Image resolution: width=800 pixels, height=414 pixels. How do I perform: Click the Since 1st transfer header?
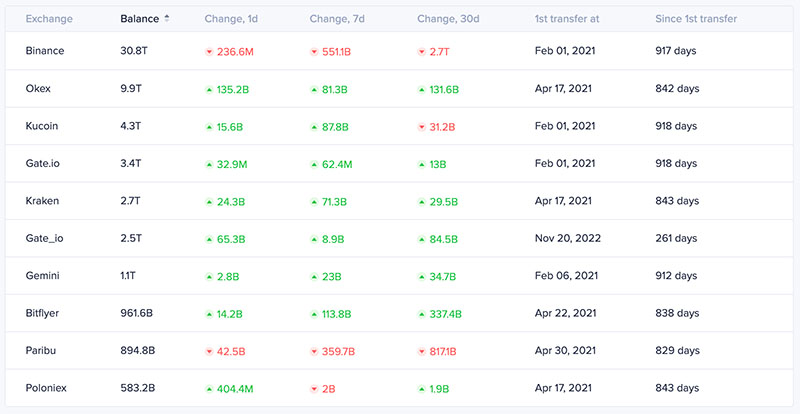[696, 19]
